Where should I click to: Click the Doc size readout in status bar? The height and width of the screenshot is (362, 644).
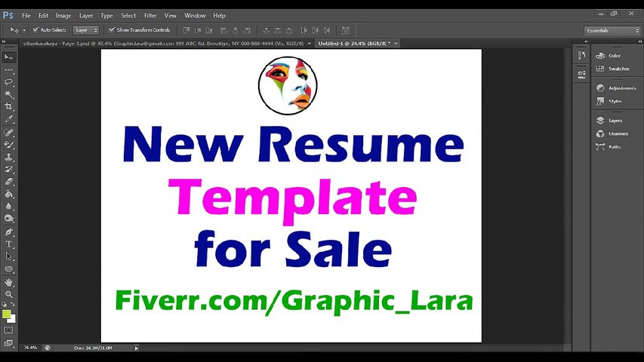coord(93,348)
